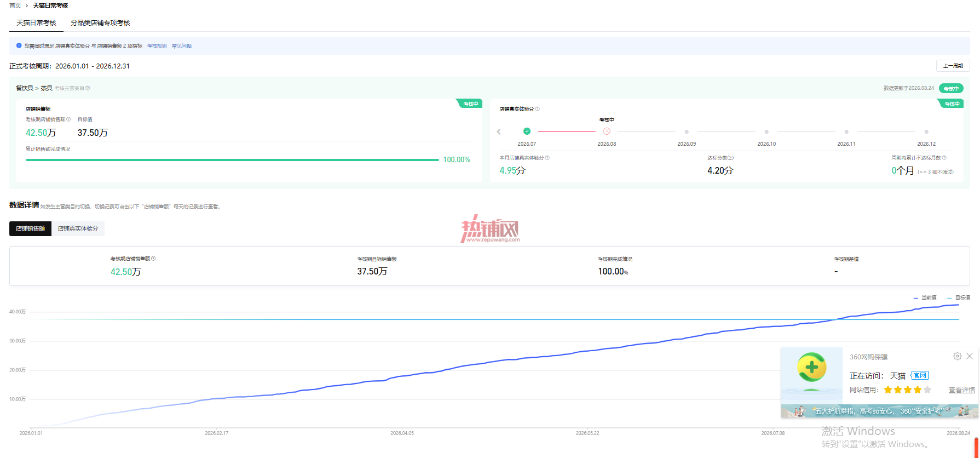Click help icon next to 店铺真实体验分 heading
The width and height of the screenshot is (980, 458).
click(x=538, y=109)
